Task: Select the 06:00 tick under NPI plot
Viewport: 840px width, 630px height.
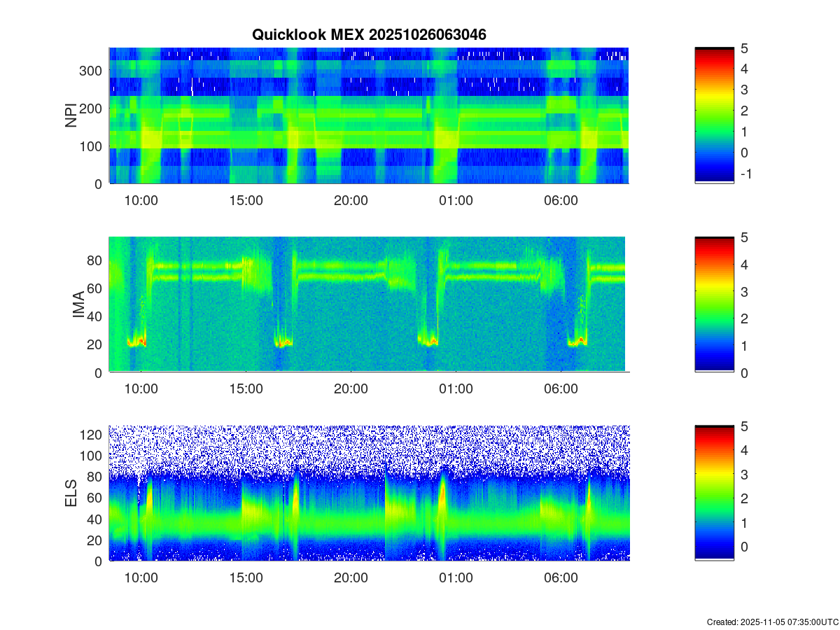Action: point(561,200)
